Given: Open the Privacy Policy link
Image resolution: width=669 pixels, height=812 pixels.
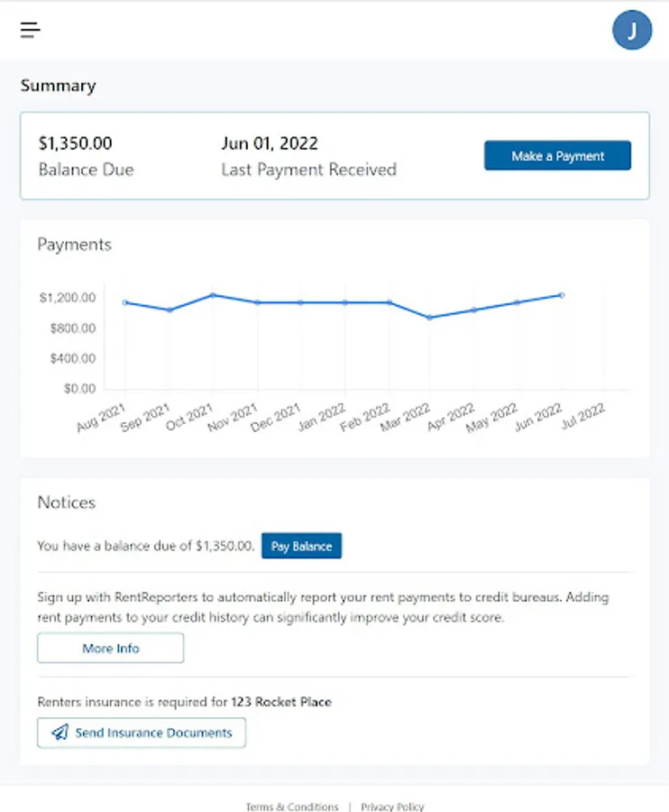Looking at the screenshot, I should tap(392, 807).
